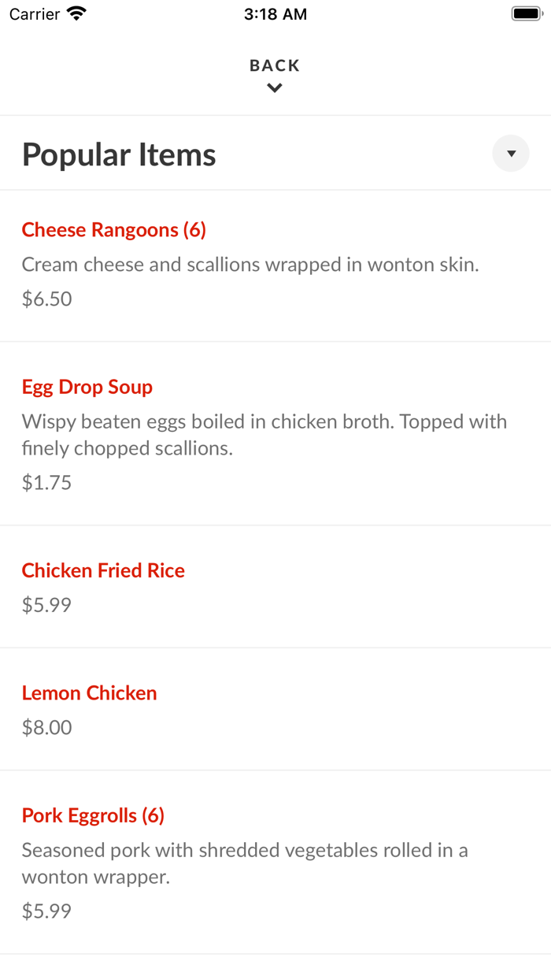Open Pork Eggrolls (6)
Image resolution: width=551 pixels, height=980 pixels.
(93, 815)
